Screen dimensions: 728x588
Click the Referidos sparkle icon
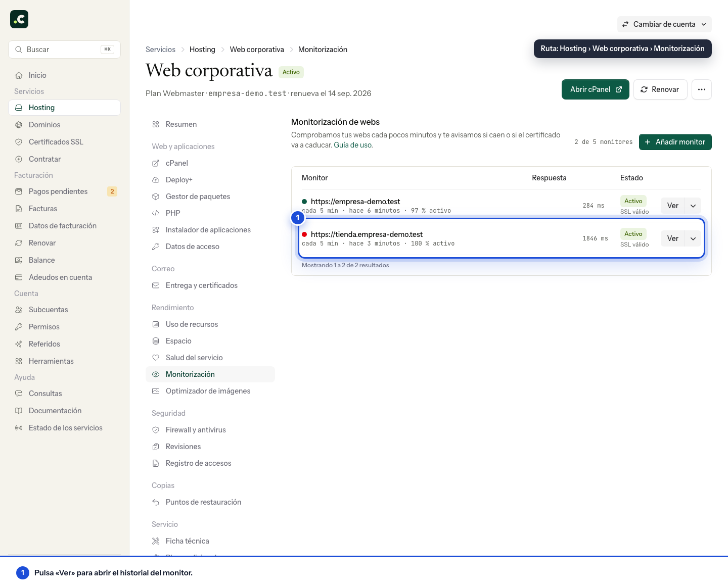coord(19,344)
